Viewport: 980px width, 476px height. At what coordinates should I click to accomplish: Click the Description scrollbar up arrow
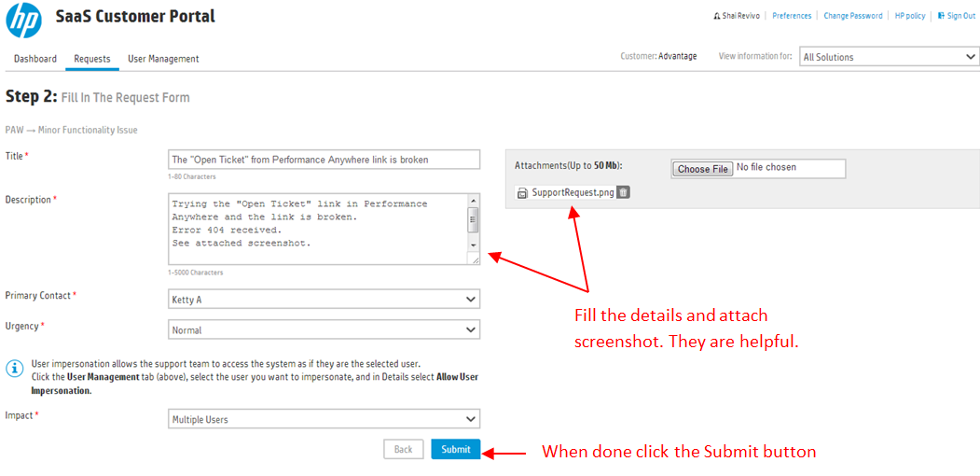(x=473, y=200)
